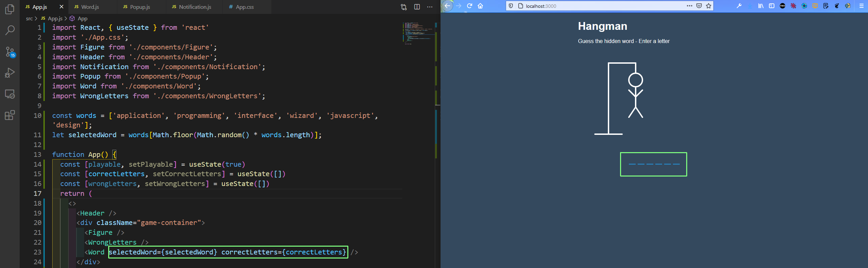The image size is (868, 268).
Task: Switch to the Notification.js tab
Action: coord(195,7)
